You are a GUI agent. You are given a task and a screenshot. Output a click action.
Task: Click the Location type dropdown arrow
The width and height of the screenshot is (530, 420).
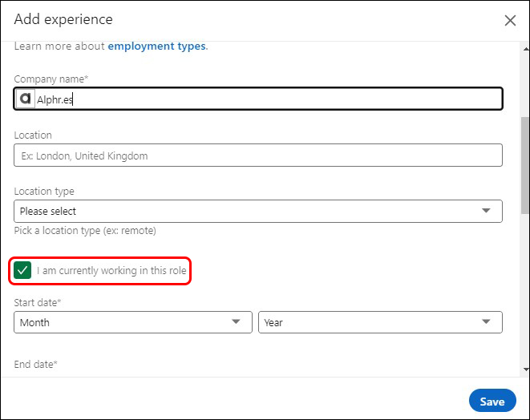point(486,211)
